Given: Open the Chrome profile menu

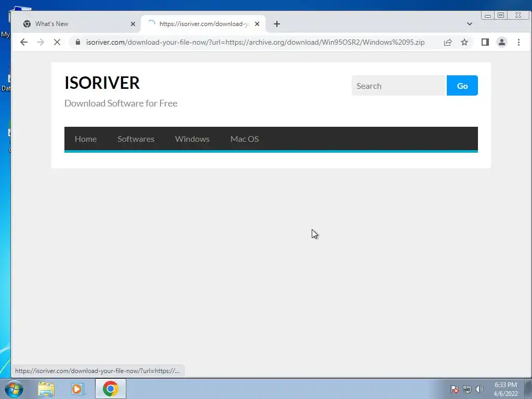Looking at the screenshot, I should point(502,42).
